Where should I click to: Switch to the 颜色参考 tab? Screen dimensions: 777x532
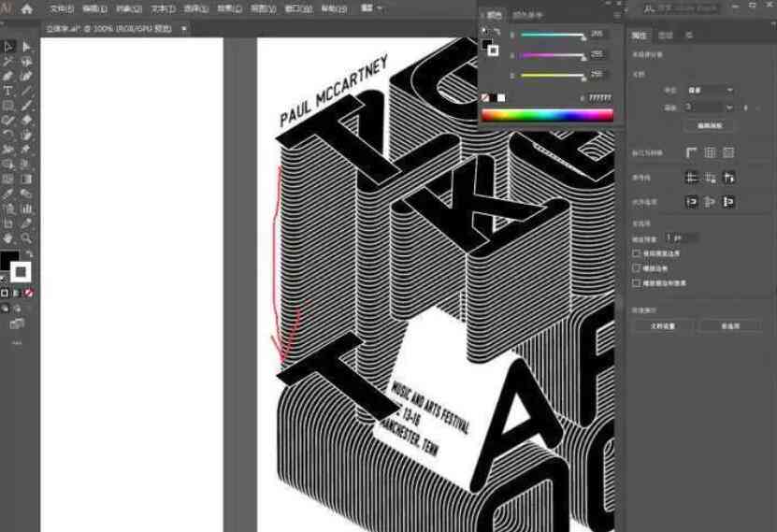click(527, 15)
